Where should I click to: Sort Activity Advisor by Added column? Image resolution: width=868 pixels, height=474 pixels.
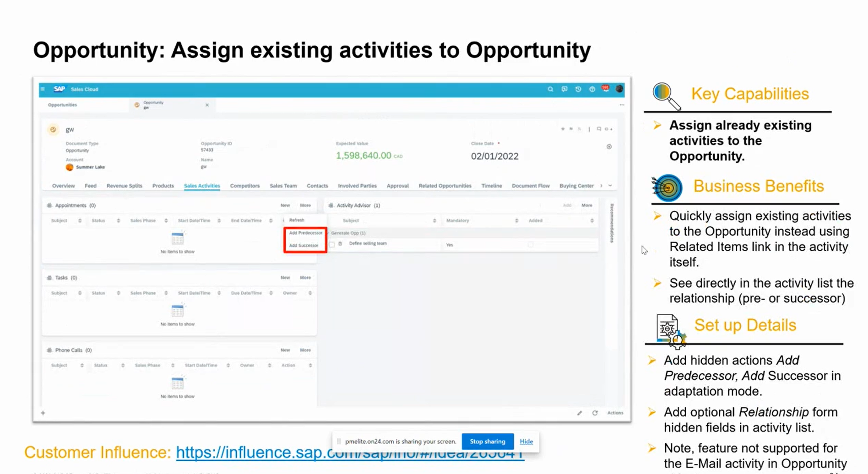click(x=592, y=221)
